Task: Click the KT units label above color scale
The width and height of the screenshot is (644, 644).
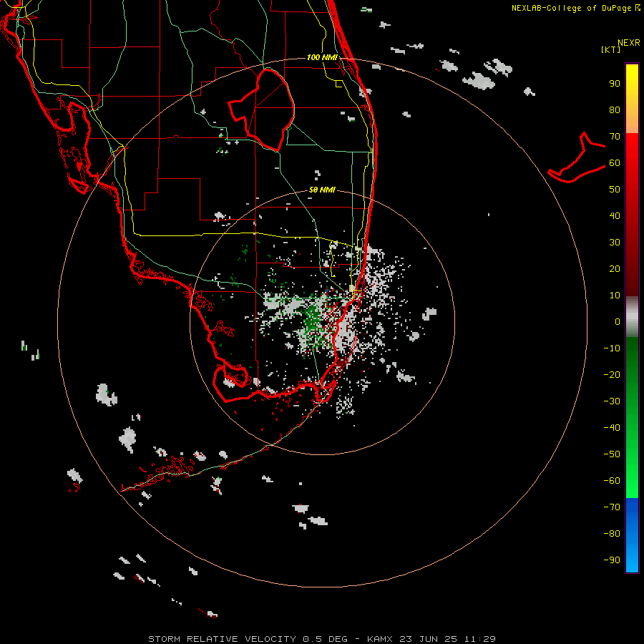Action: pos(611,49)
